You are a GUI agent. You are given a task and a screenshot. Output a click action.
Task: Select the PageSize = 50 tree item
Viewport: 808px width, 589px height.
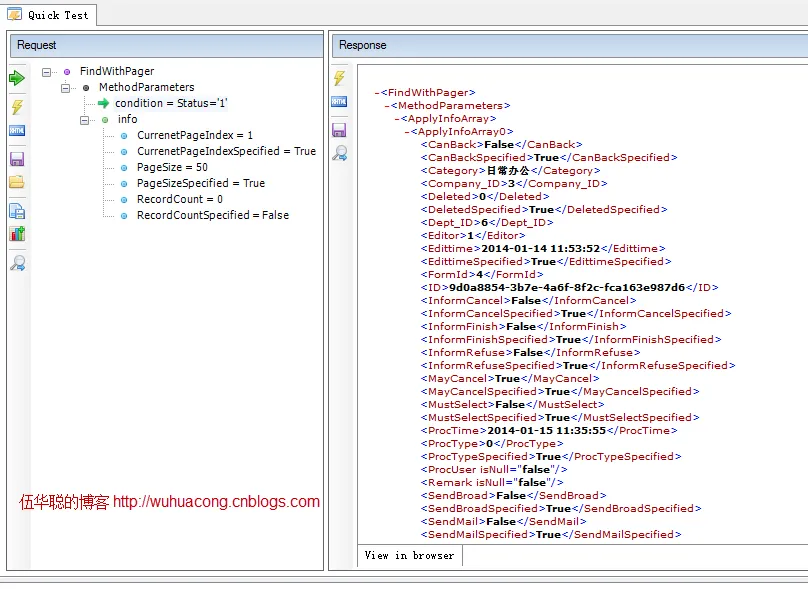click(172, 167)
